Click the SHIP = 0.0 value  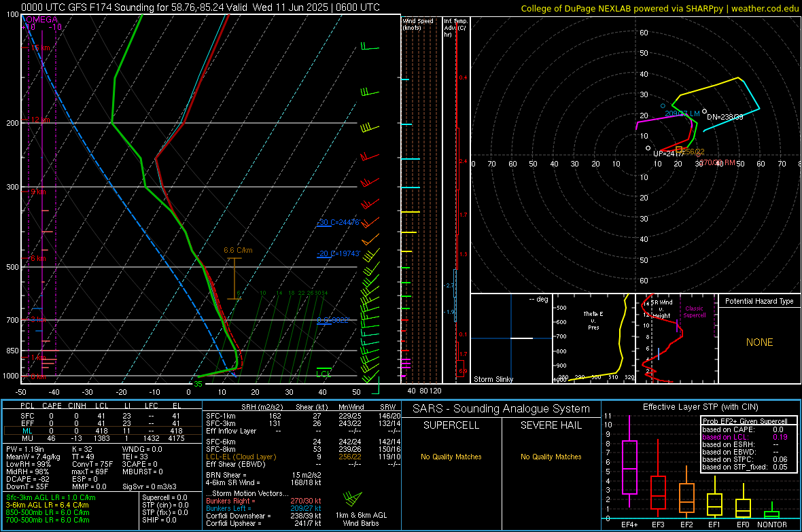coord(160,520)
